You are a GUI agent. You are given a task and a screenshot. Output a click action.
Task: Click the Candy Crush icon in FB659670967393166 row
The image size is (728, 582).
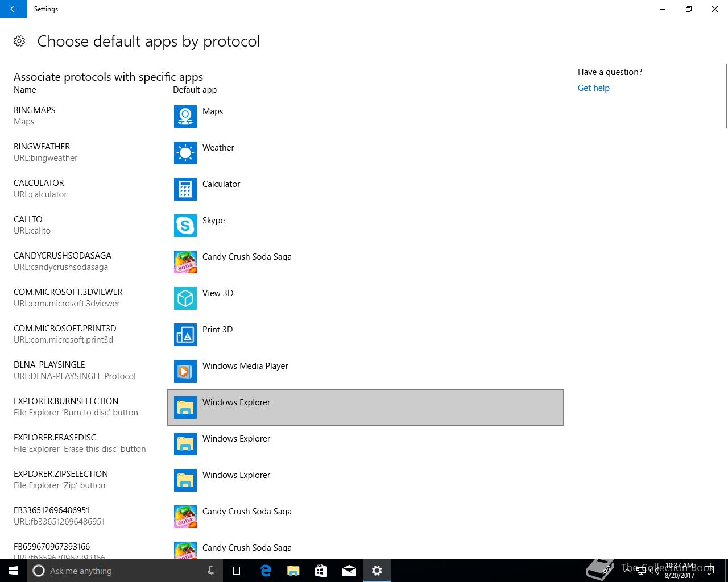(x=185, y=550)
